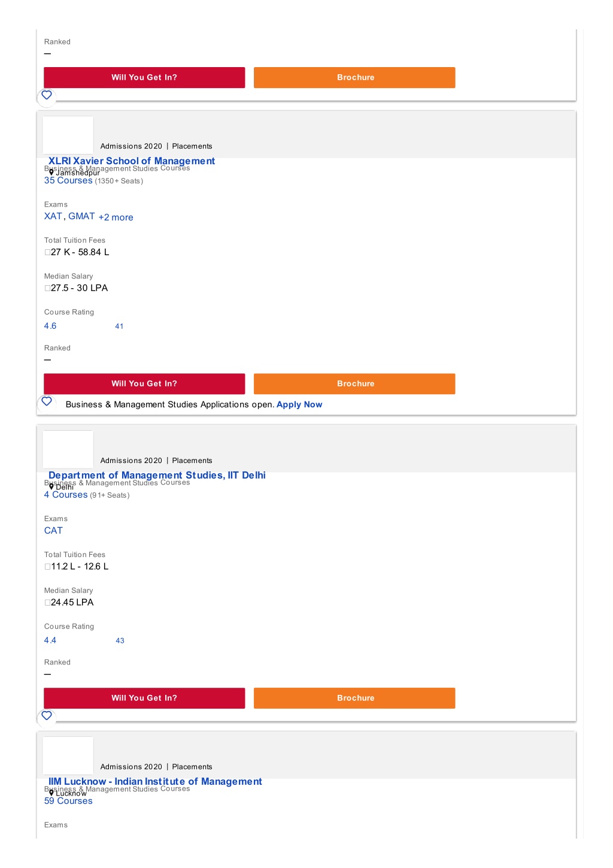Open CAT exam link for IIT Delhi
This screenshot has width=613, height=868.
click(53, 531)
